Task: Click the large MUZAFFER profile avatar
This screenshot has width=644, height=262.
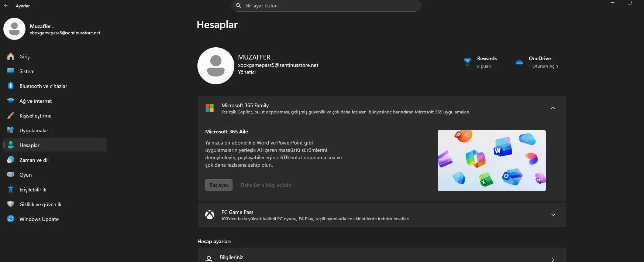Action: coord(216,66)
